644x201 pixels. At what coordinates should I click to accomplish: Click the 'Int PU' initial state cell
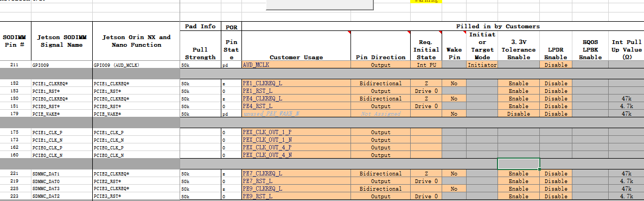pos(426,65)
